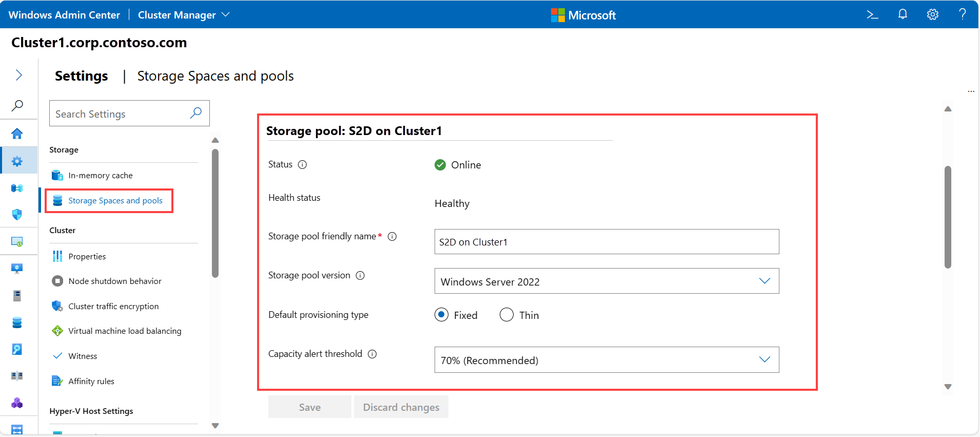The image size is (980, 437).
Task: Open In-memory cache settings
Action: pyautogui.click(x=101, y=176)
